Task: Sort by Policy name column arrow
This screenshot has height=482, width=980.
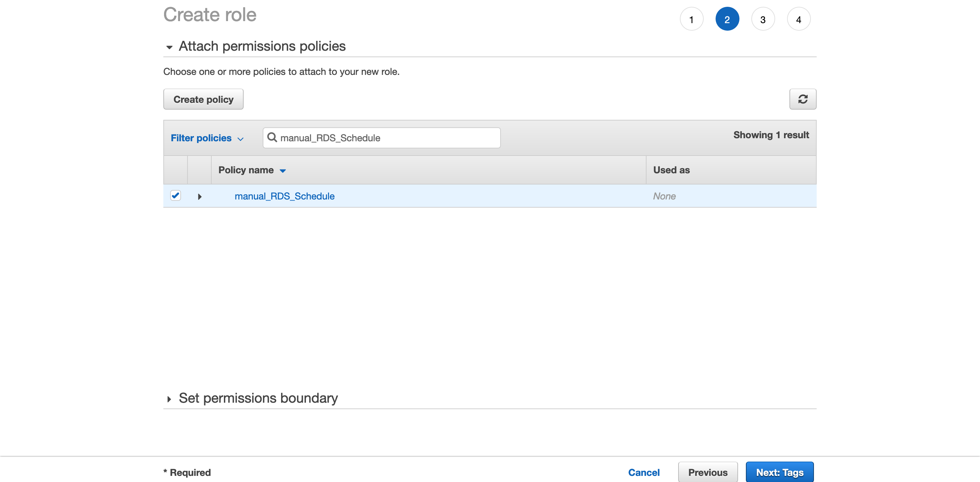Action: coord(283,171)
